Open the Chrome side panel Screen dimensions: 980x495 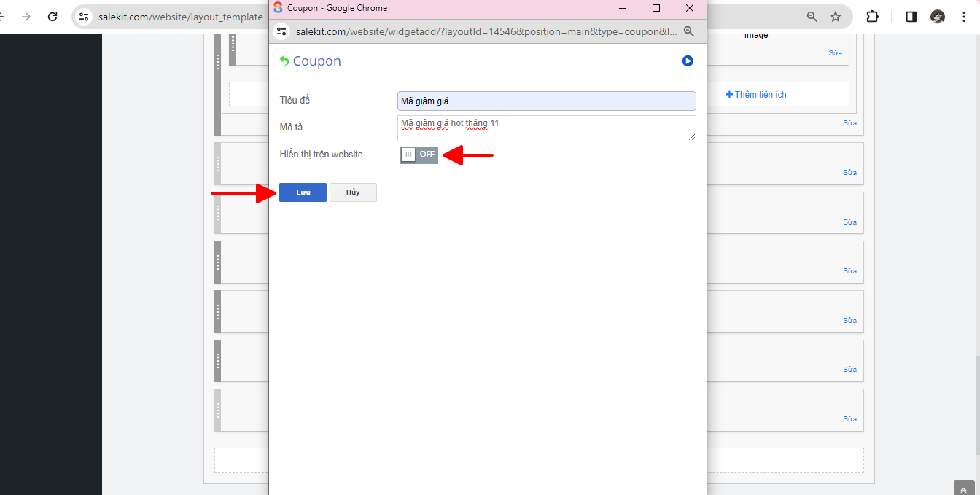click(911, 17)
